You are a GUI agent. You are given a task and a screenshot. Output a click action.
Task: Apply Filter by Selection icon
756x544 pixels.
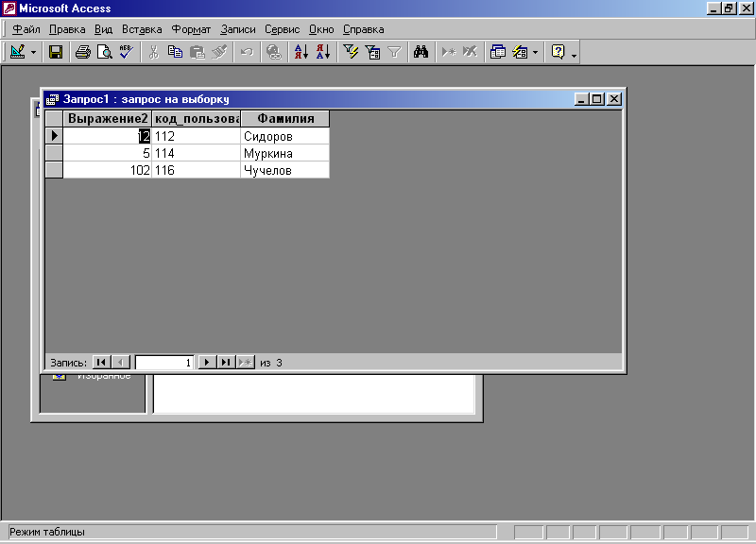(351, 52)
